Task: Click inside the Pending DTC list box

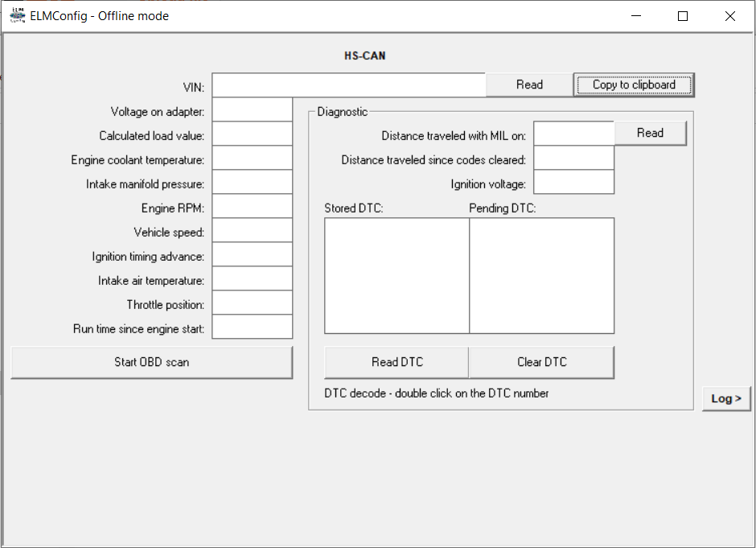Action: click(x=542, y=275)
